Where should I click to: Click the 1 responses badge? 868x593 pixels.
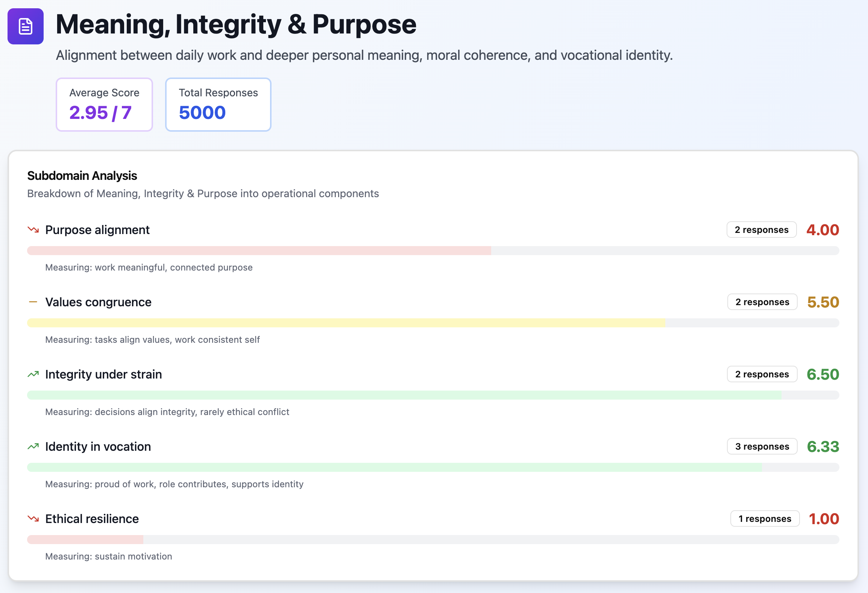pyautogui.click(x=765, y=518)
